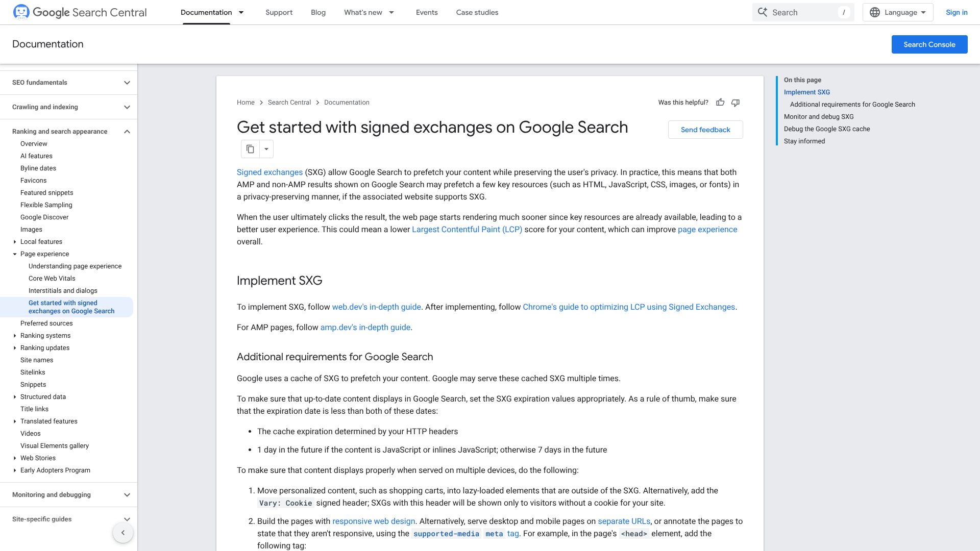Open Understanding page experience in the sidebar
980x551 pixels.
pyautogui.click(x=75, y=266)
